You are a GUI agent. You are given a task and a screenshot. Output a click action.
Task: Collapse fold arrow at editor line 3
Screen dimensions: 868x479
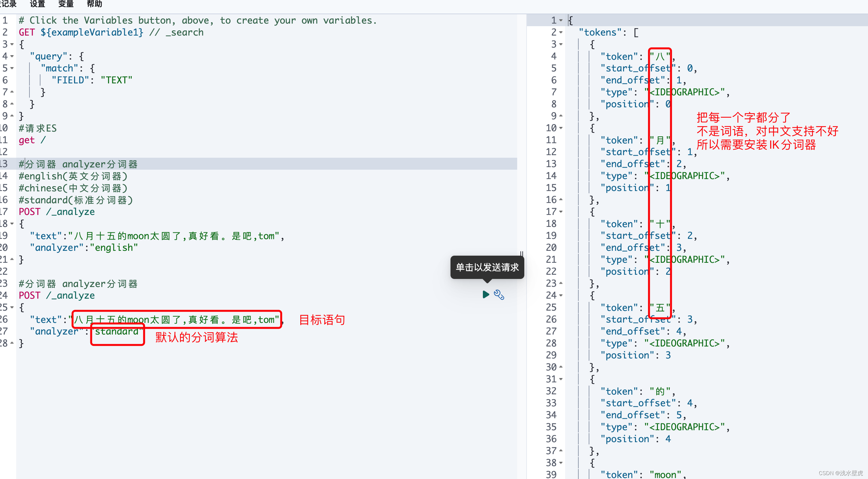click(12, 44)
